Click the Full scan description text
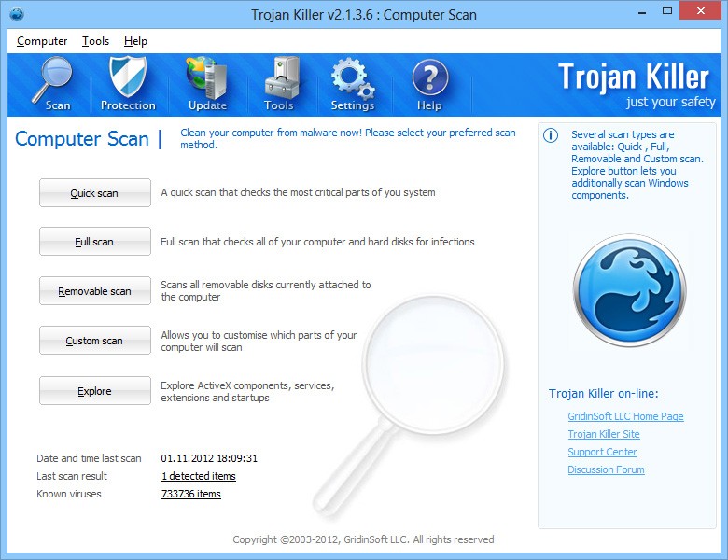The image size is (728, 560). pyautogui.click(x=317, y=242)
